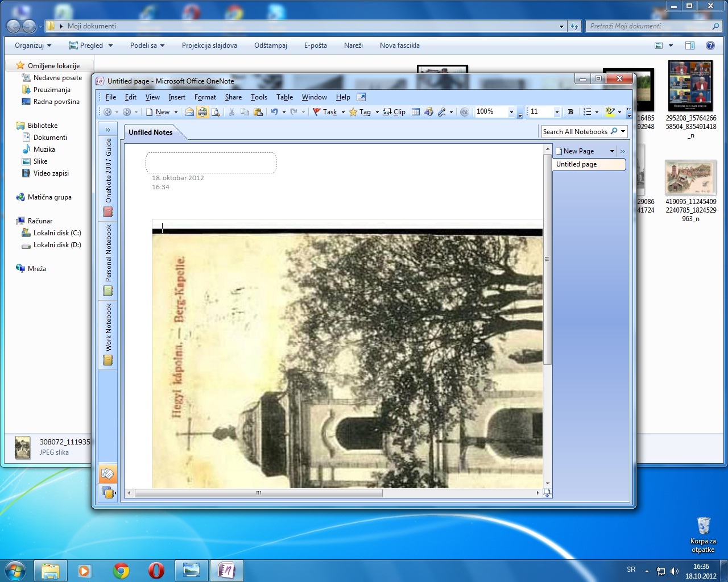Expand the New Page dropdown arrow
728x582 pixels.
pos(612,151)
